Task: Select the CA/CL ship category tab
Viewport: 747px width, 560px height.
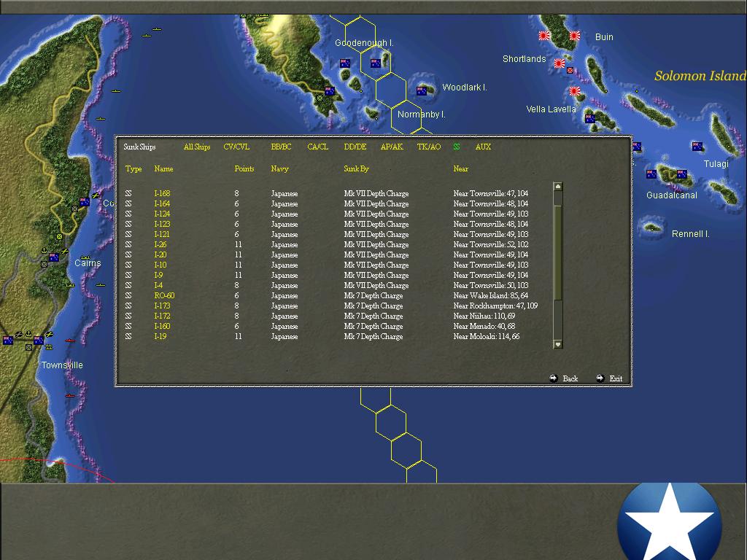Action: 318,147
